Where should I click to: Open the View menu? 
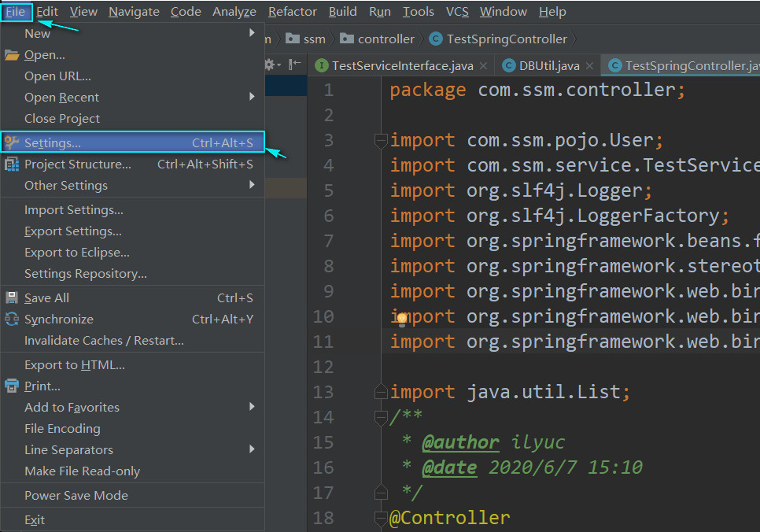point(83,12)
